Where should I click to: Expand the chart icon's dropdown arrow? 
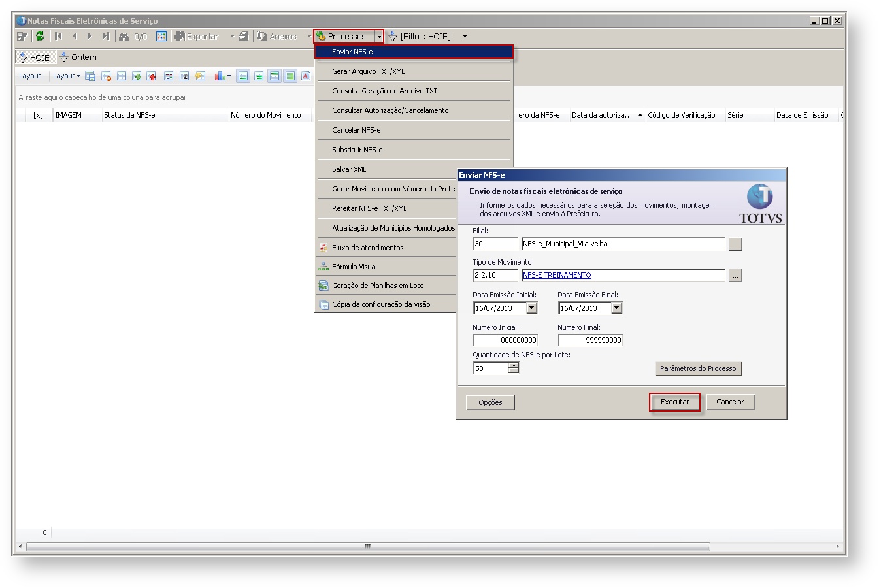(229, 76)
